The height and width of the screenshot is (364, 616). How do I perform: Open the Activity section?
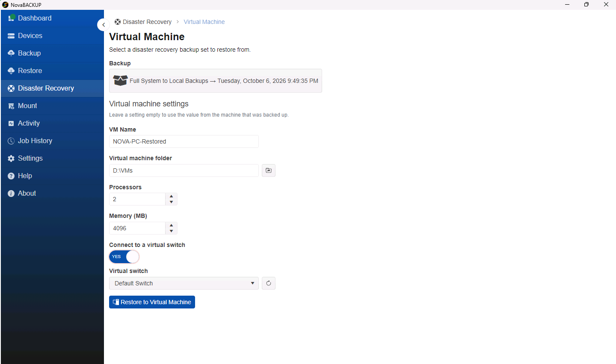52,123
